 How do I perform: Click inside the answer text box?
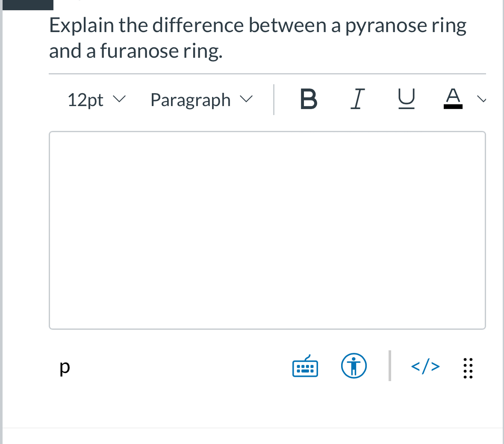coord(267,230)
